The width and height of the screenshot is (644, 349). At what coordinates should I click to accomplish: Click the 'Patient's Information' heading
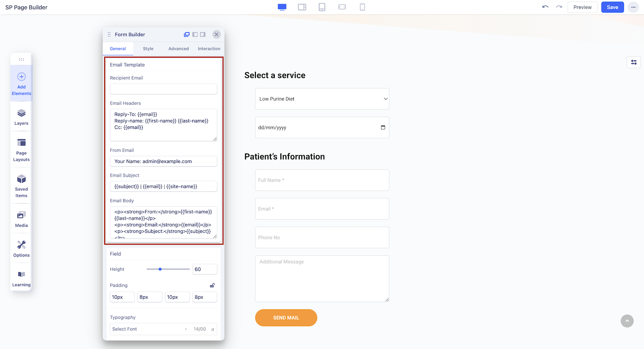285,156
